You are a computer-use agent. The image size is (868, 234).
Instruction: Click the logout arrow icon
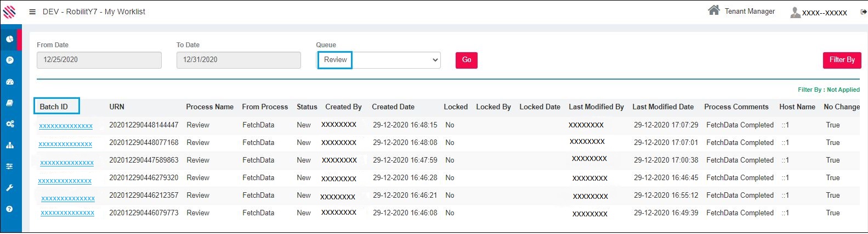pyautogui.click(x=864, y=12)
